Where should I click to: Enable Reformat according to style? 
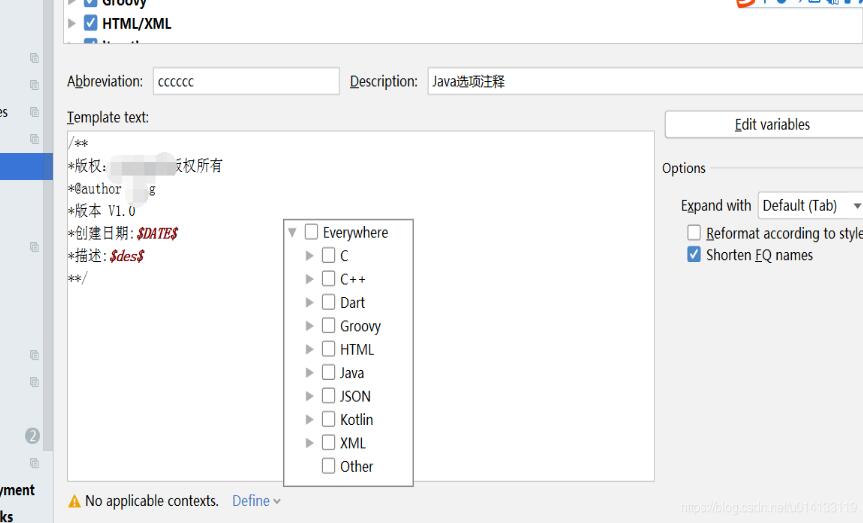click(694, 233)
